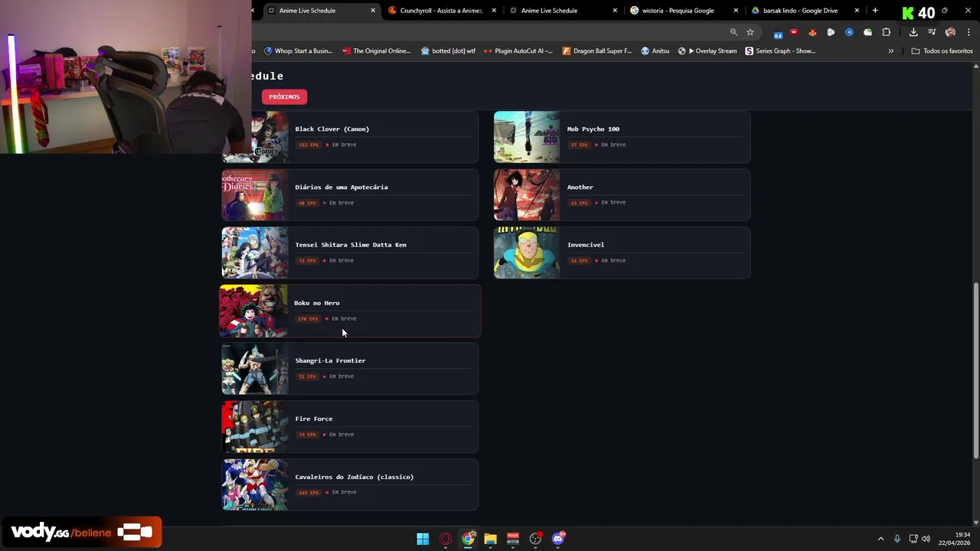This screenshot has width=980, height=551.
Task: Open Chrome downloads
Action: click(913, 32)
